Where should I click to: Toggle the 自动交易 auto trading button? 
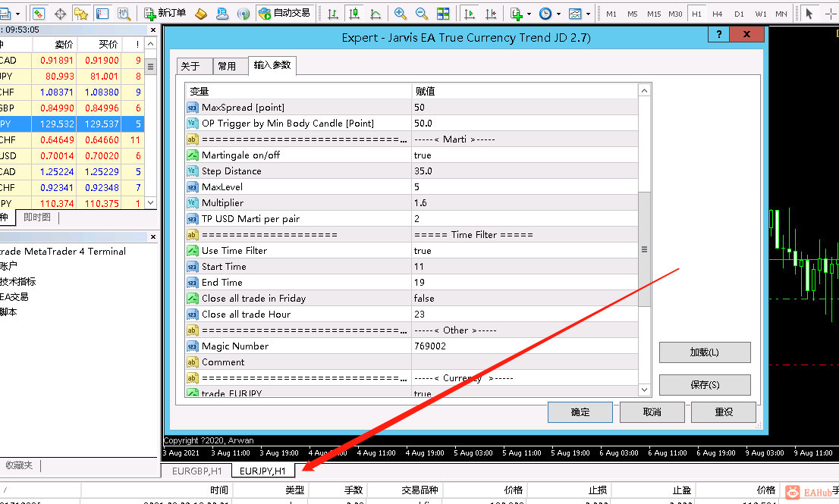coord(284,14)
